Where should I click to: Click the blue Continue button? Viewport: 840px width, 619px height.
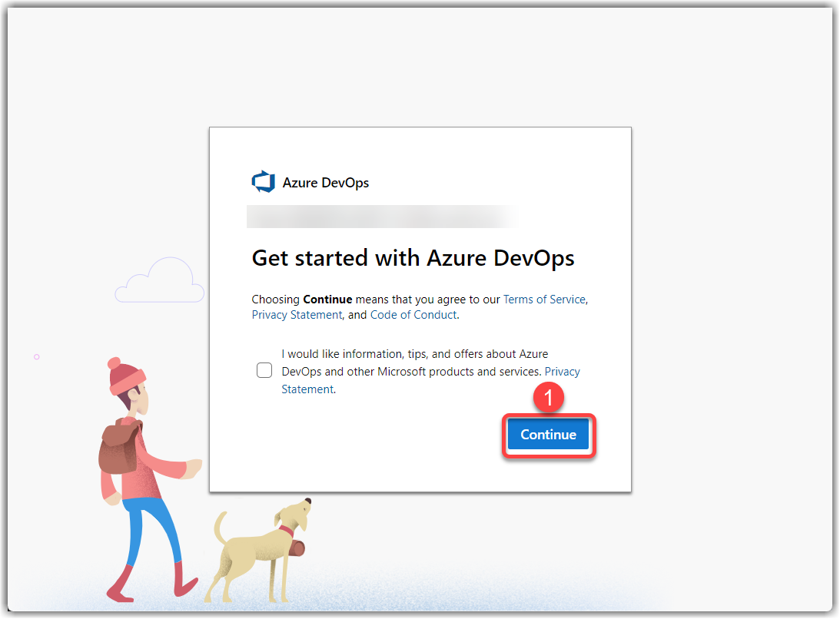548,434
